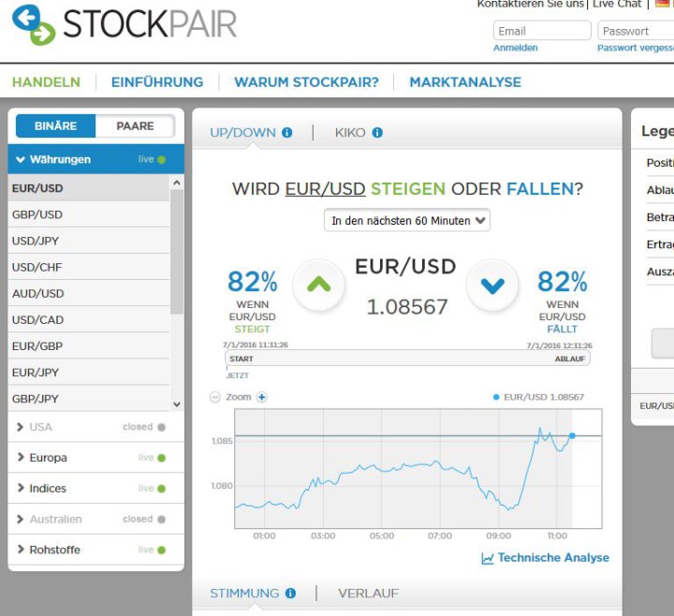Open the 'In den nächsten 60 Minuten' dropdown

[406, 221]
